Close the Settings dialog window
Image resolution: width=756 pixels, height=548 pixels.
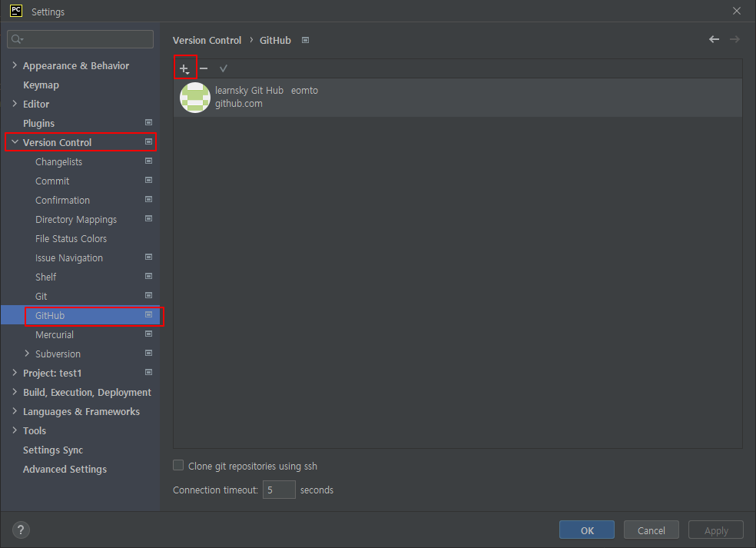click(736, 11)
